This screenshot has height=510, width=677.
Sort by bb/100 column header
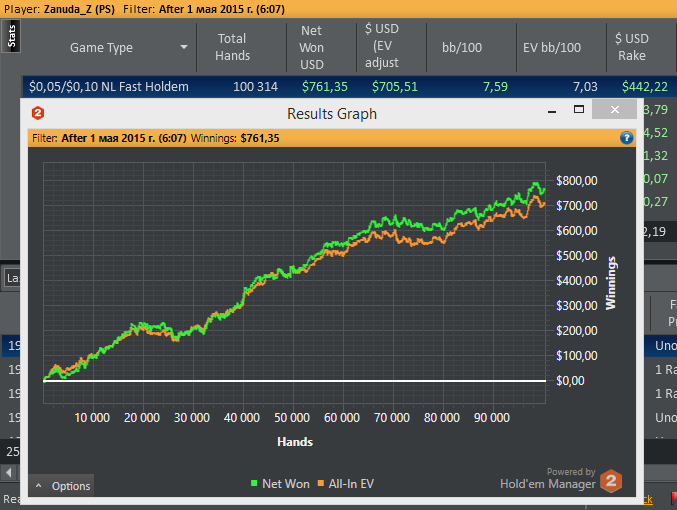pyautogui.click(x=462, y=47)
